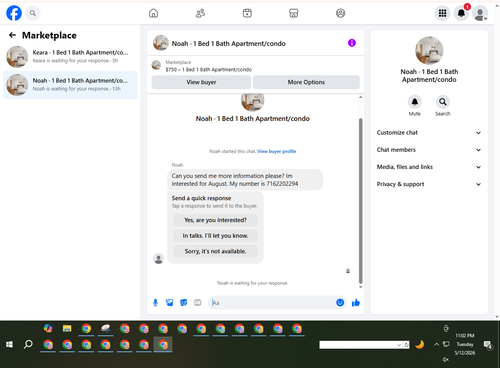Click the large Noah listing photo in right panel

tap(429, 50)
